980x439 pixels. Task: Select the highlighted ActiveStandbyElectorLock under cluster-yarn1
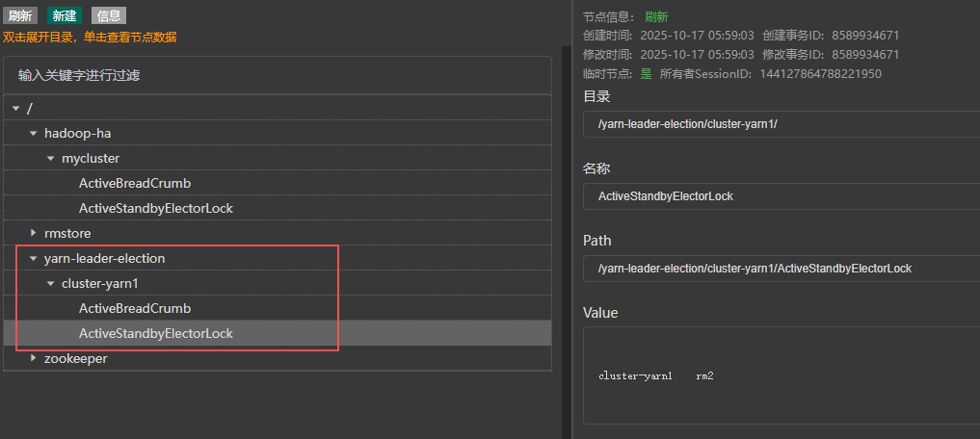pyautogui.click(x=156, y=333)
